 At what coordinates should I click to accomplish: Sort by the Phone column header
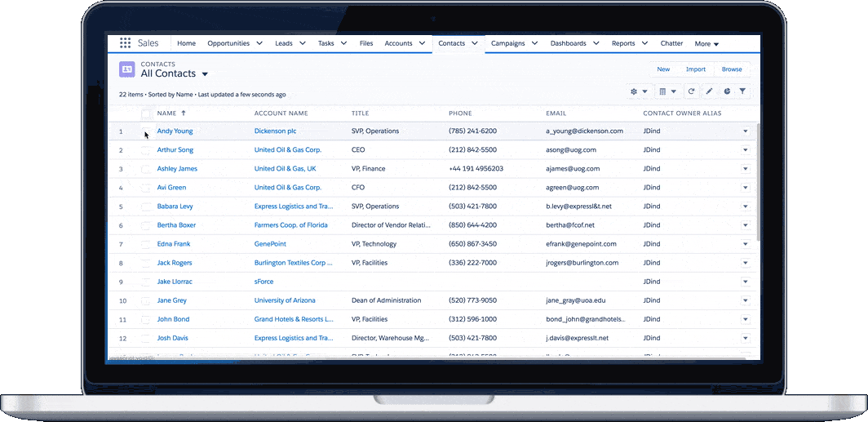(460, 113)
